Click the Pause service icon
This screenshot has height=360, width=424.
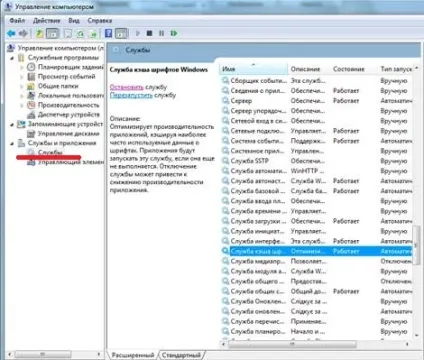[161, 33]
